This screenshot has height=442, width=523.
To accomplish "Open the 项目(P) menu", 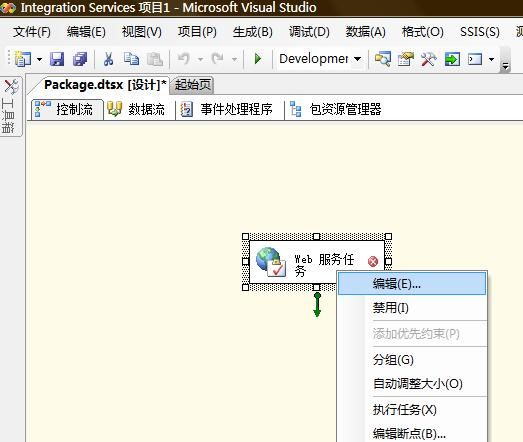I will [197, 32].
